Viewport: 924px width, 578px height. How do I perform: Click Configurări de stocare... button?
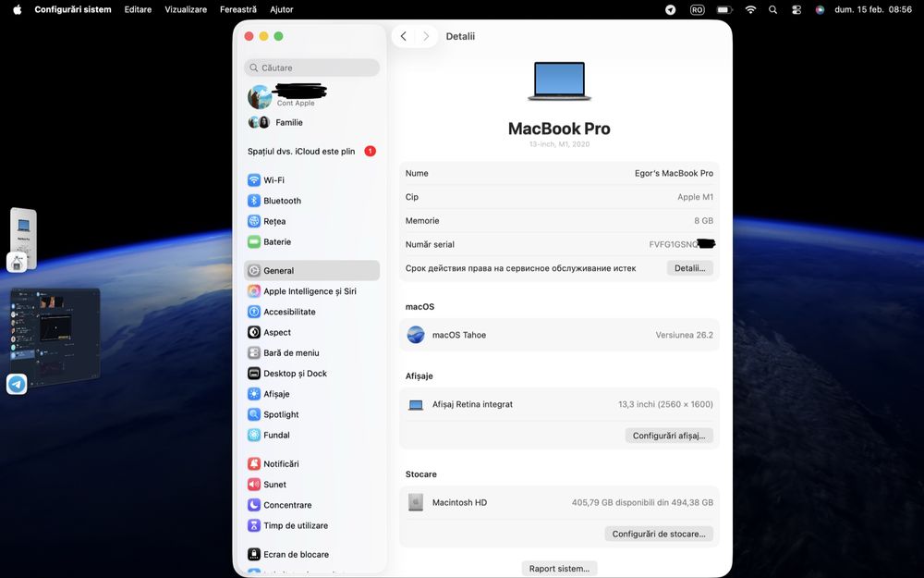(659, 534)
